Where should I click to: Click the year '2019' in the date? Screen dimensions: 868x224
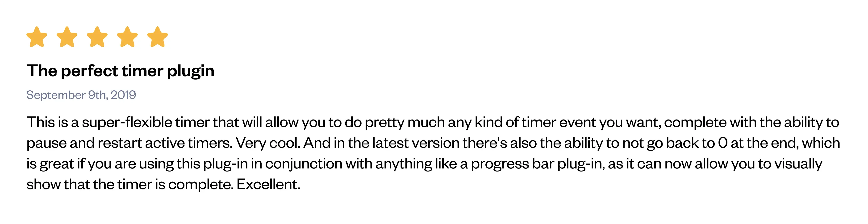[x=123, y=95]
